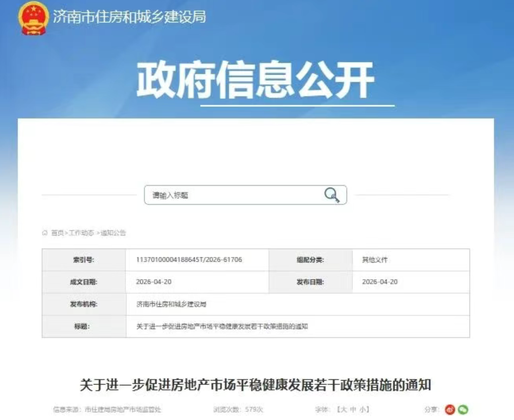Click the magnifier search icon
This screenshot has width=514, height=420.
331,195
